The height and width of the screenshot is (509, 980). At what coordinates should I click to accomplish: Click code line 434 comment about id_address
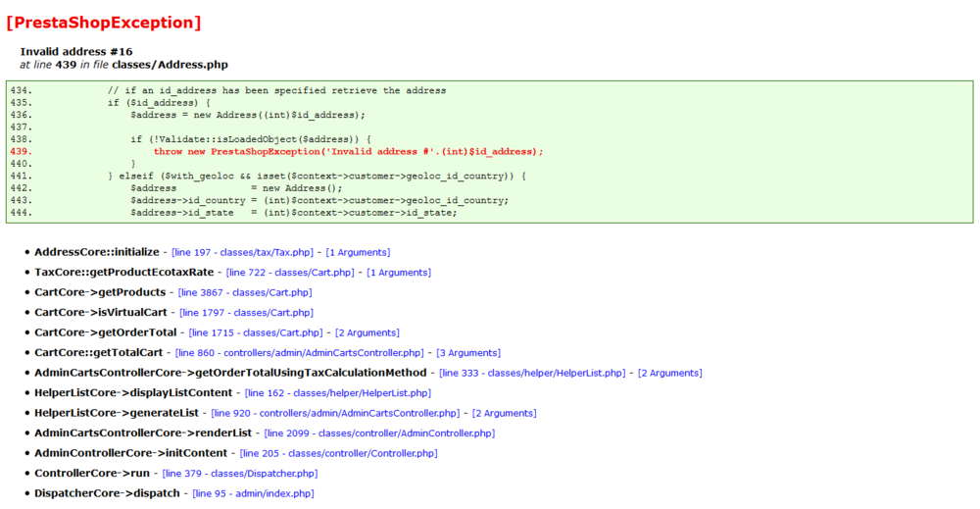[277, 90]
